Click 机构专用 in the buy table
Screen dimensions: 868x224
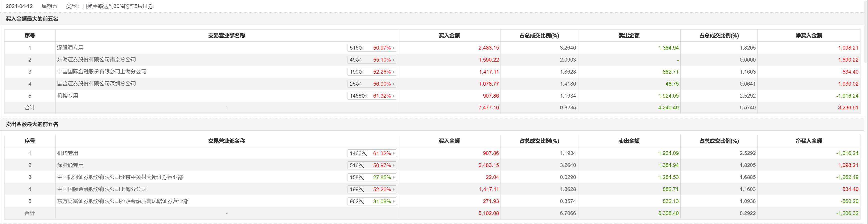click(x=67, y=96)
